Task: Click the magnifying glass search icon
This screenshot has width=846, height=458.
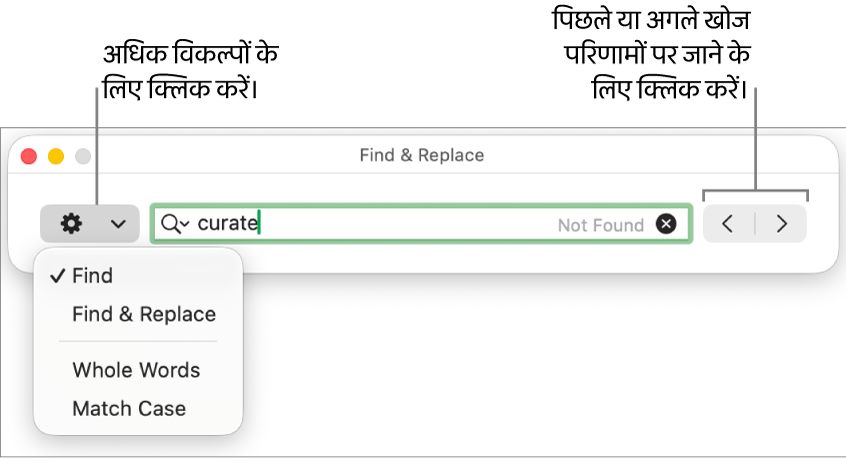Action: (170, 224)
